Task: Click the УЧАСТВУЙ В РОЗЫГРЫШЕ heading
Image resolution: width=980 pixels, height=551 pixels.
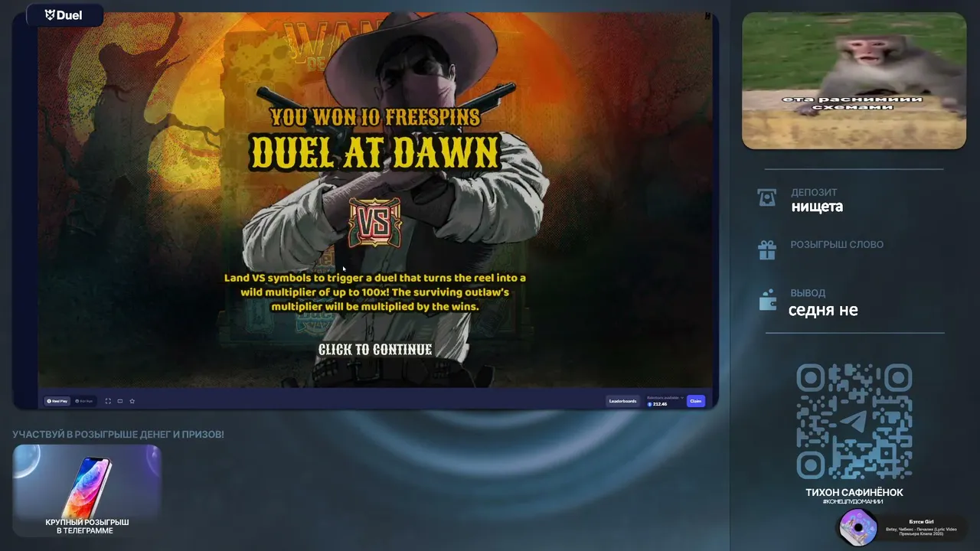Action: pos(118,435)
